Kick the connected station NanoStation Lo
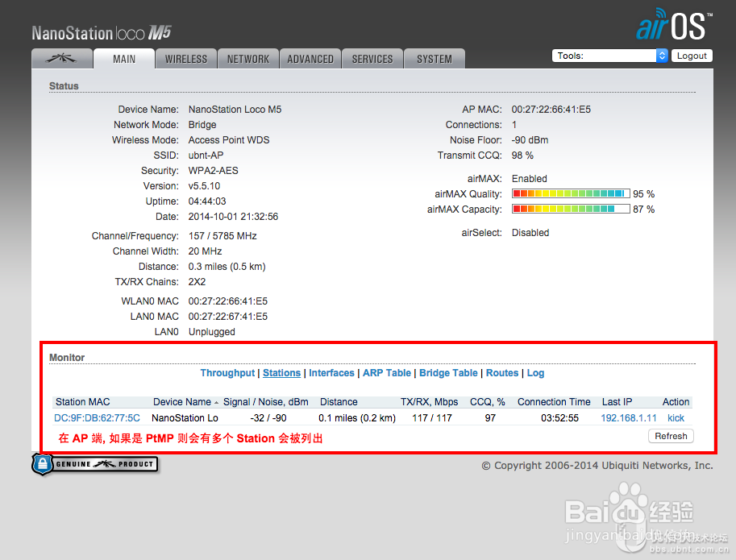 click(676, 417)
